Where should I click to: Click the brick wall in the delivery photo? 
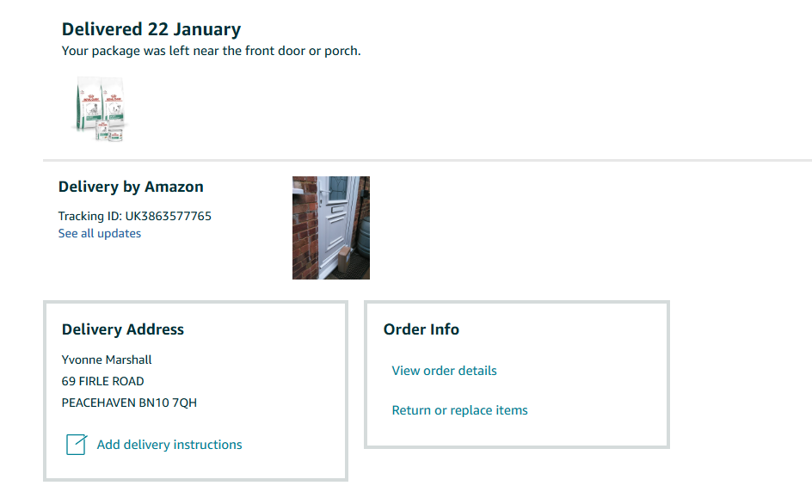(304, 228)
